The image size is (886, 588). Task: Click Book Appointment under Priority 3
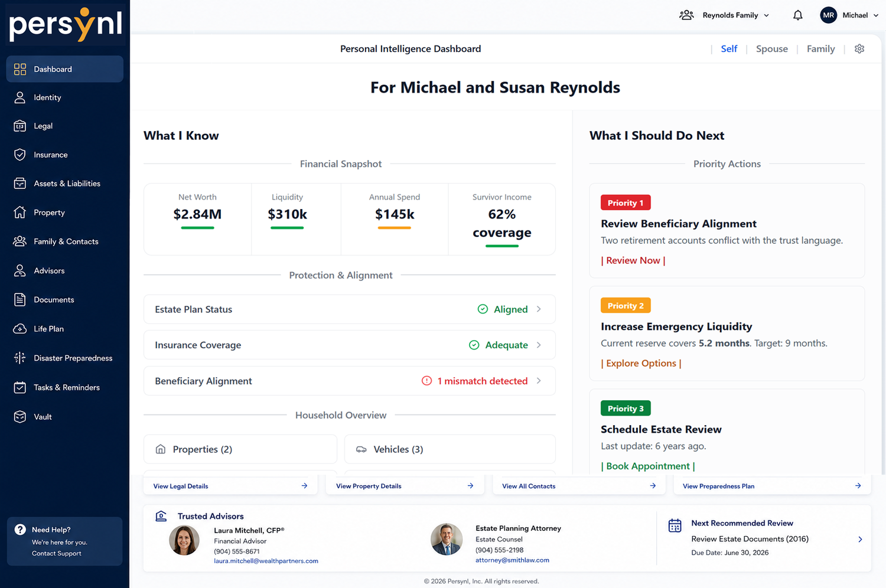(x=648, y=466)
